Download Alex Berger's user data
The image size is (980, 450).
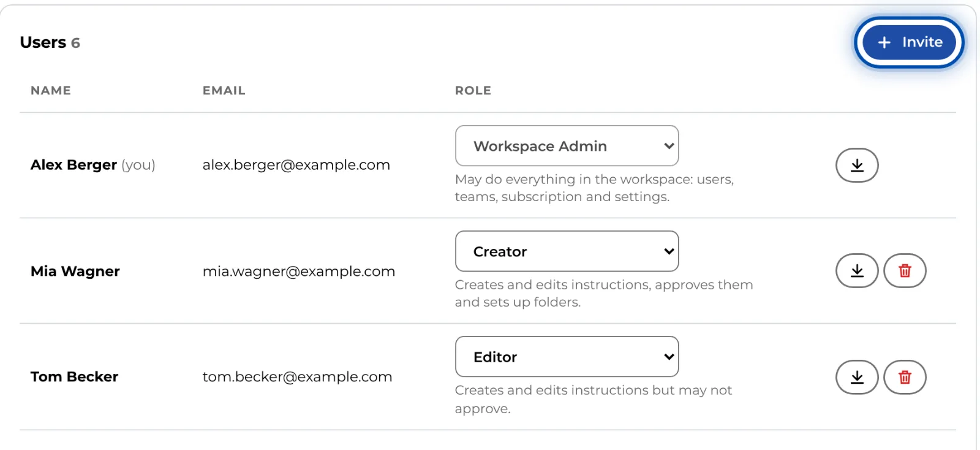(857, 165)
